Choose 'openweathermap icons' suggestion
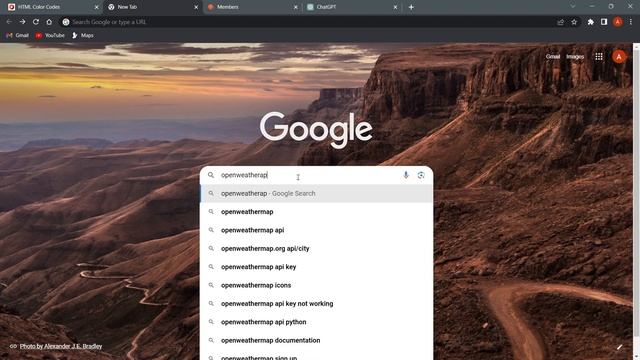Viewport: 640px width, 360px height. [x=316, y=285]
